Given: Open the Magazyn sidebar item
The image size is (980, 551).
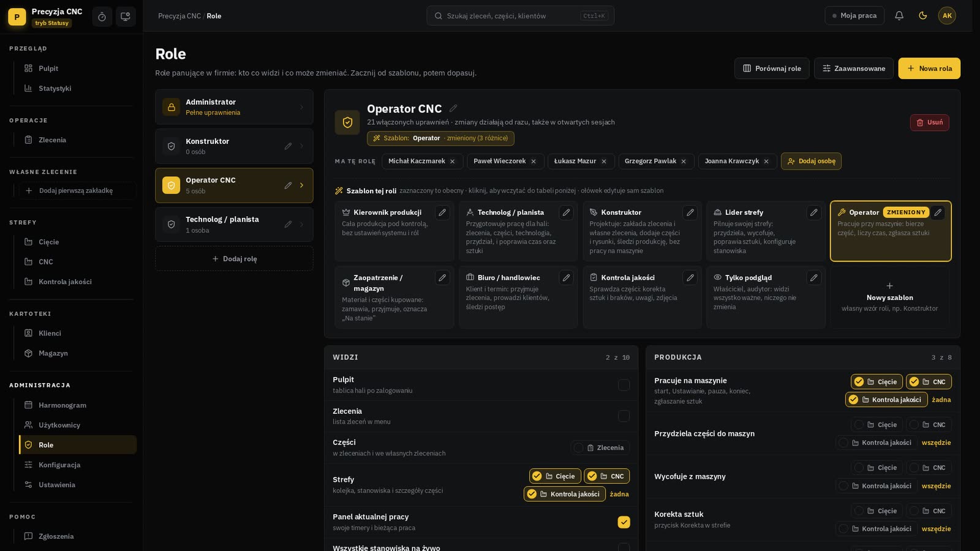Looking at the screenshot, I should tap(77, 353).
